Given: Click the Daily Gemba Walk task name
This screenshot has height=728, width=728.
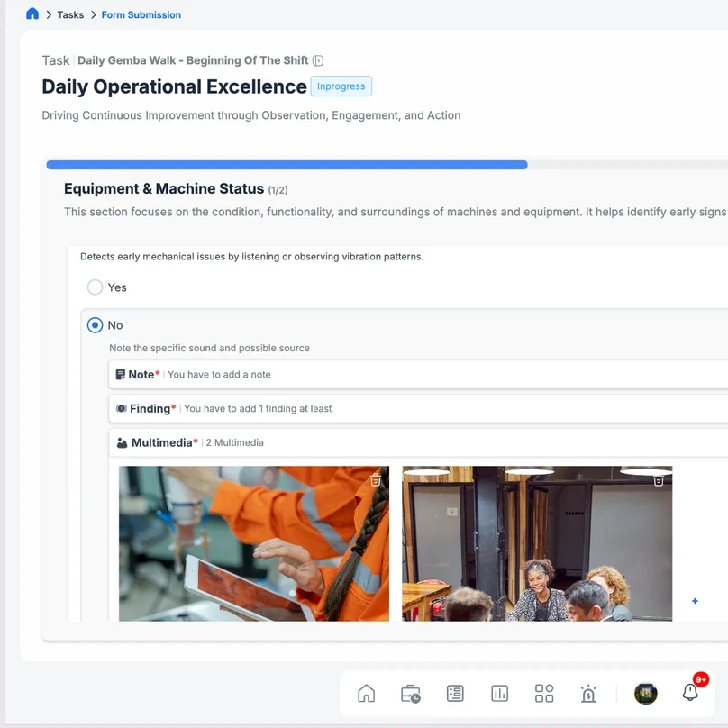Looking at the screenshot, I should (193, 61).
